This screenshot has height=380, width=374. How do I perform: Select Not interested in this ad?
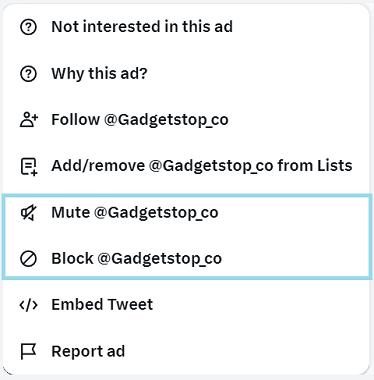186,27
